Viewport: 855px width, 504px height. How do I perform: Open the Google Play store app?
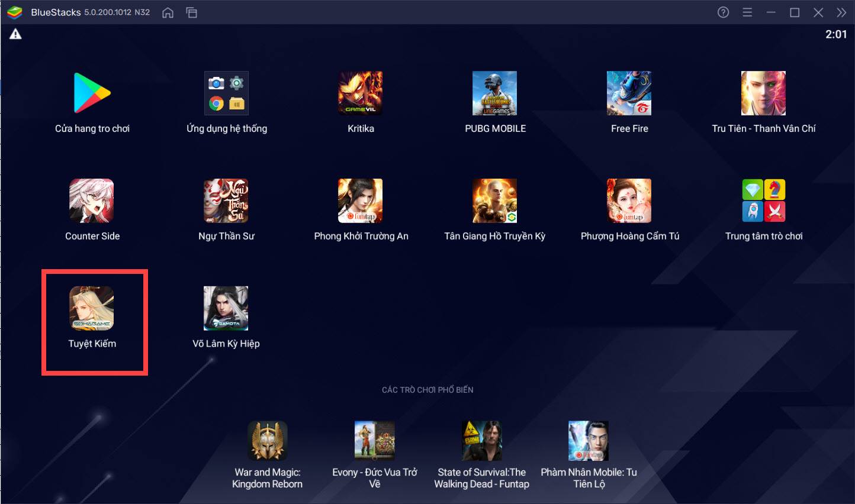tap(92, 93)
